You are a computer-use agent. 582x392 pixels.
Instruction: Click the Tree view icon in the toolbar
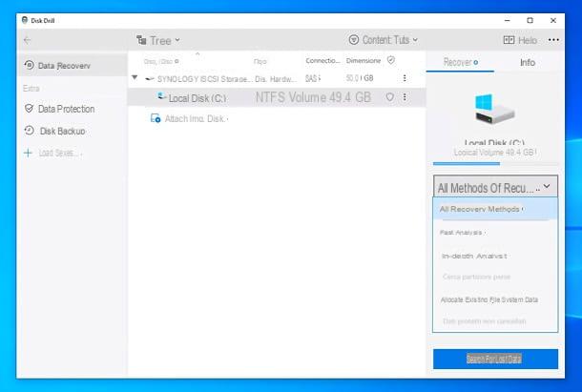coord(141,40)
